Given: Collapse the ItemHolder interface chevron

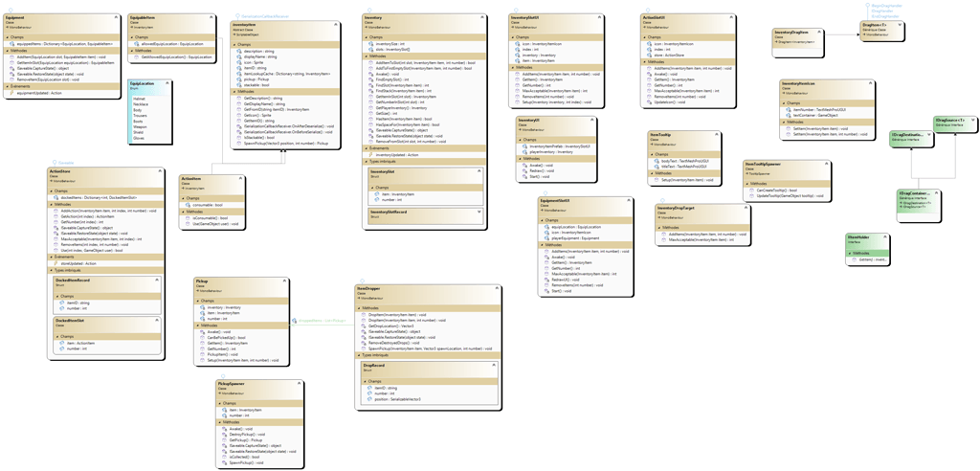Looking at the screenshot, I should 885,239.
